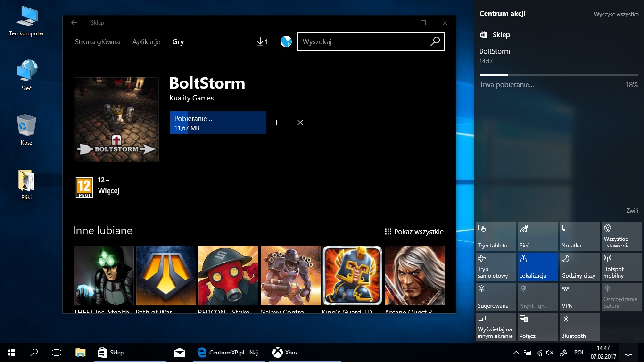Click the action center taskbar icon
This screenshot has width=644, height=362.
[x=628, y=353]
